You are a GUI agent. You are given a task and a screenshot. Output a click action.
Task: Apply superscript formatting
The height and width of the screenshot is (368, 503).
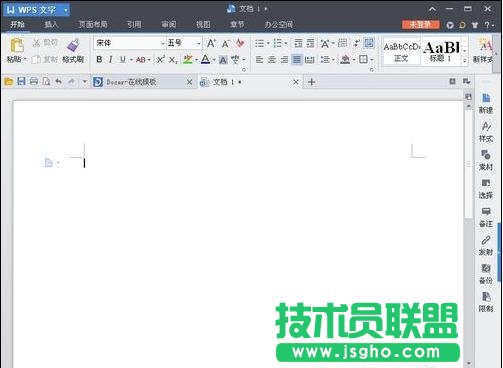161,60
